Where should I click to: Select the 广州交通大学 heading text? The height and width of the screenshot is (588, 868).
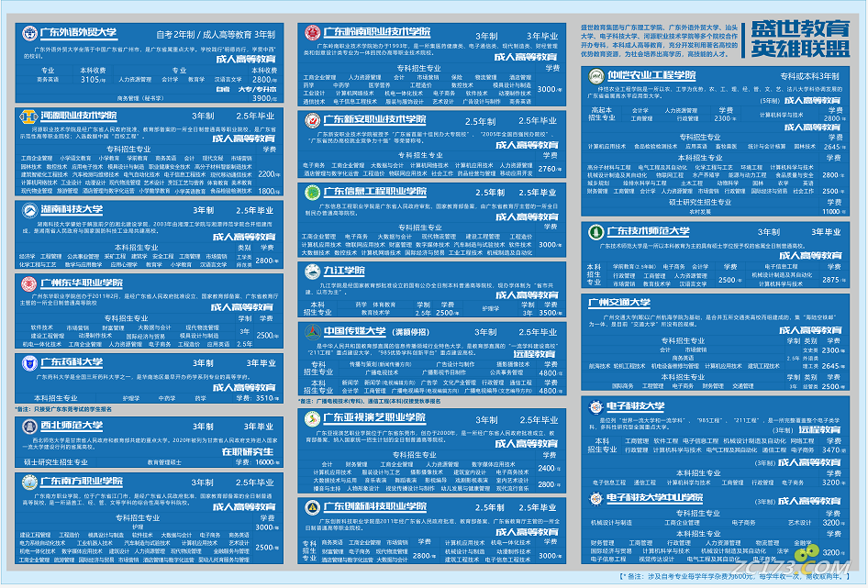coord(619,303)
